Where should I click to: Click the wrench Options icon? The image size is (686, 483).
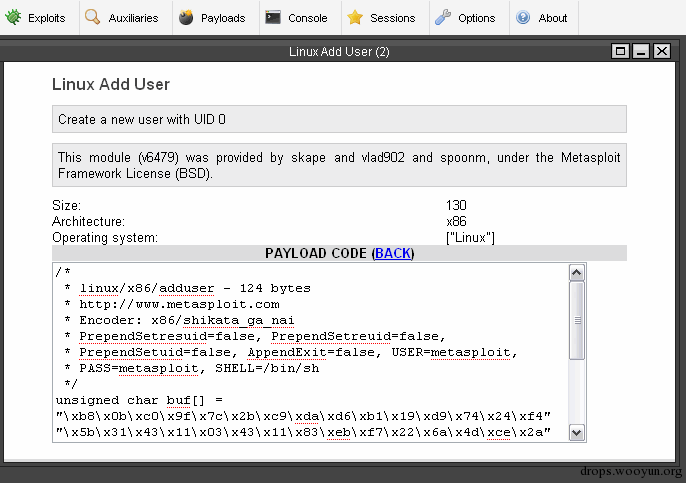click(x=443, y=18)
